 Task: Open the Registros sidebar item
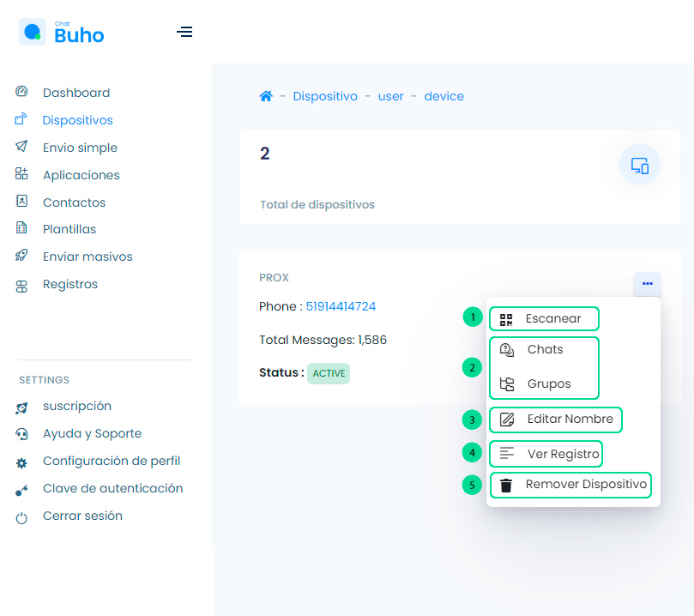(x=70, y=284)
